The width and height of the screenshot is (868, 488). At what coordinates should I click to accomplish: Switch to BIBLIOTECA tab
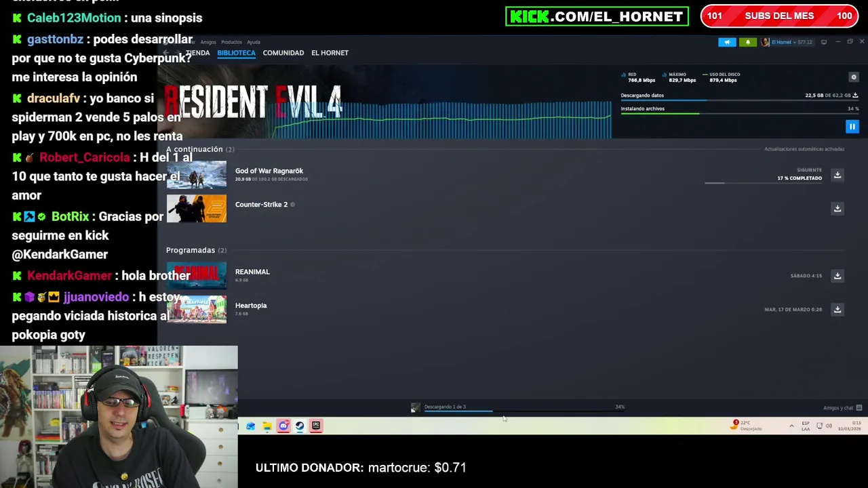click(236, 53)
